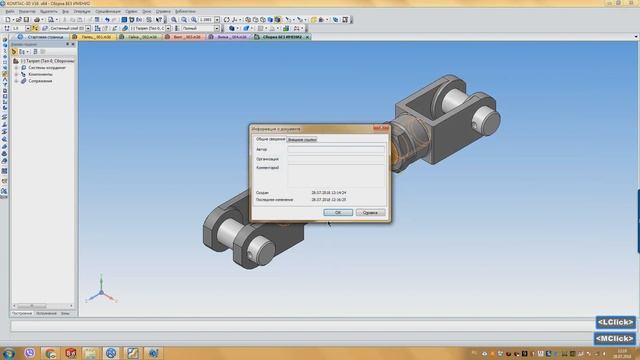
Task: Expand the Системы координат node
Action: point(16,68)
